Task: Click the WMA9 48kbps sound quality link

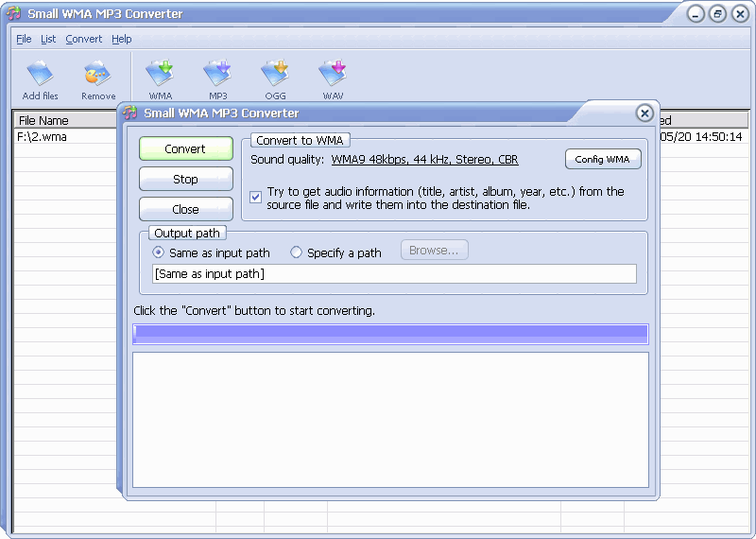Action: pyautogui.click(x=424, y=160)
